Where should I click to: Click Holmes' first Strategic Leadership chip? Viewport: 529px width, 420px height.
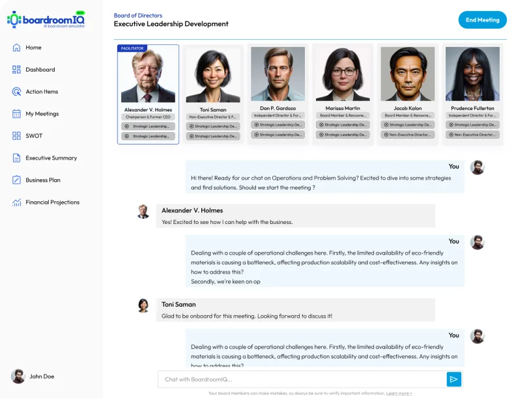coord(148,126)
